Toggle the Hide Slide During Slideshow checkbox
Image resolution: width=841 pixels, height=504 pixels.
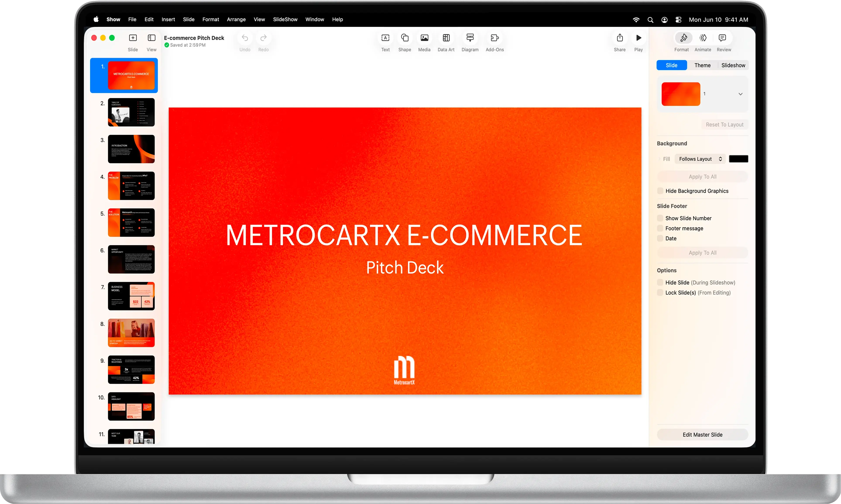point(660,283)
